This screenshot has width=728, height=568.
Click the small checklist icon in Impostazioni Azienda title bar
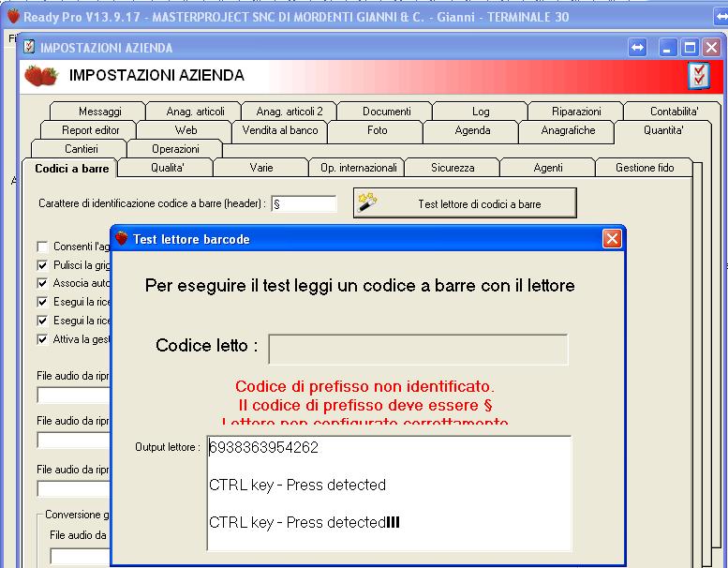click(29, 47)
